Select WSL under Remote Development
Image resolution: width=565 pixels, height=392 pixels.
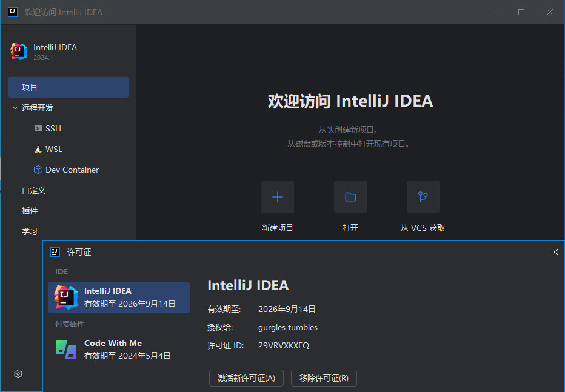[x=54, y=149]
